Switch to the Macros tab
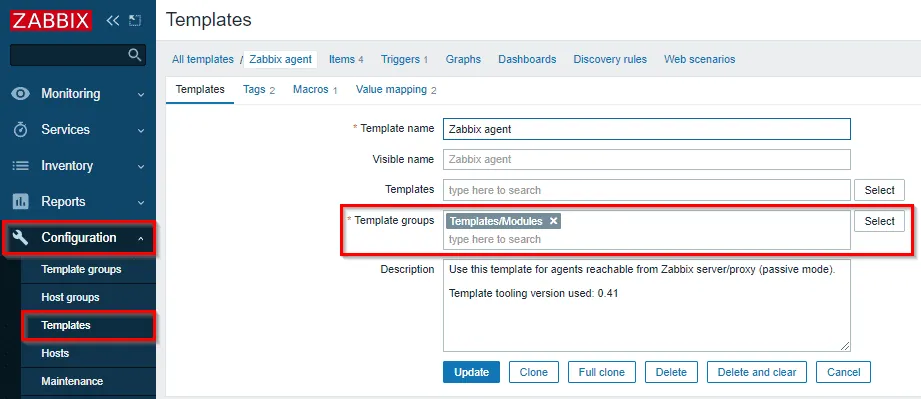Image resolution: width=921 pixels, height=399 pixels. 315,90
